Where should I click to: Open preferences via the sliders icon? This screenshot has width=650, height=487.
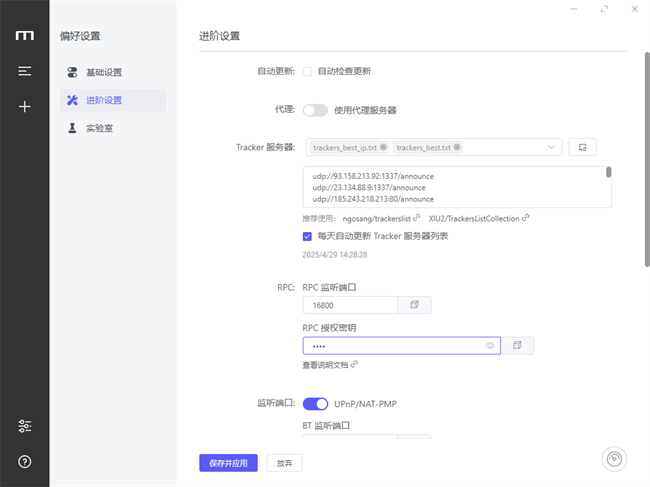tap(24, 426)
